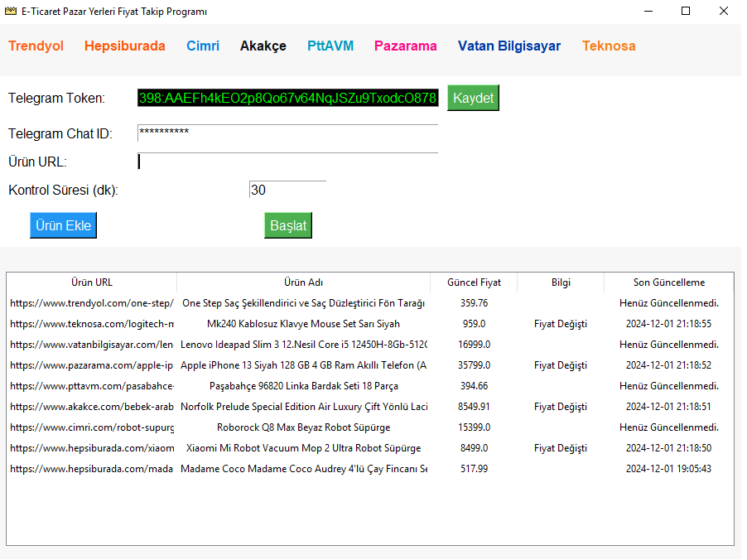Click the Ürün Ekle button
Image resolution: width=747 pixels, height=560 pixels.
[x=64, y=225]
